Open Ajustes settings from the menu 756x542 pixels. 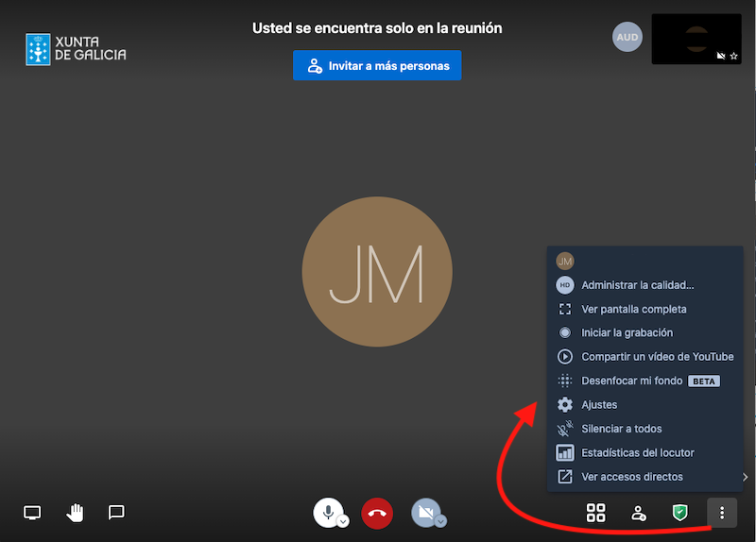[599, 404]
